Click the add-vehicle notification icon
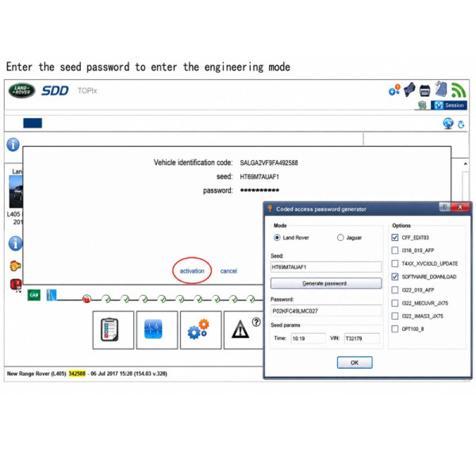 pyautogui.click(x=394, y=90)
